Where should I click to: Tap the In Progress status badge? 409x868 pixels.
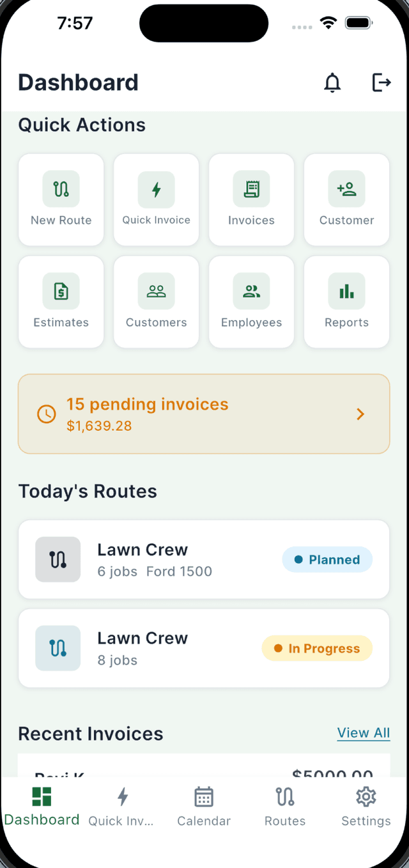(317, 648)
